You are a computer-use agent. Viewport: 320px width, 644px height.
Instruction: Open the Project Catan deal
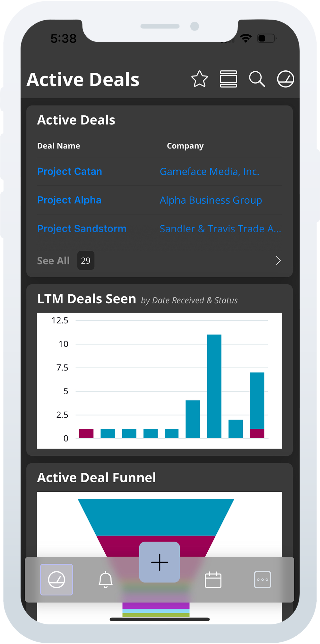70,171
